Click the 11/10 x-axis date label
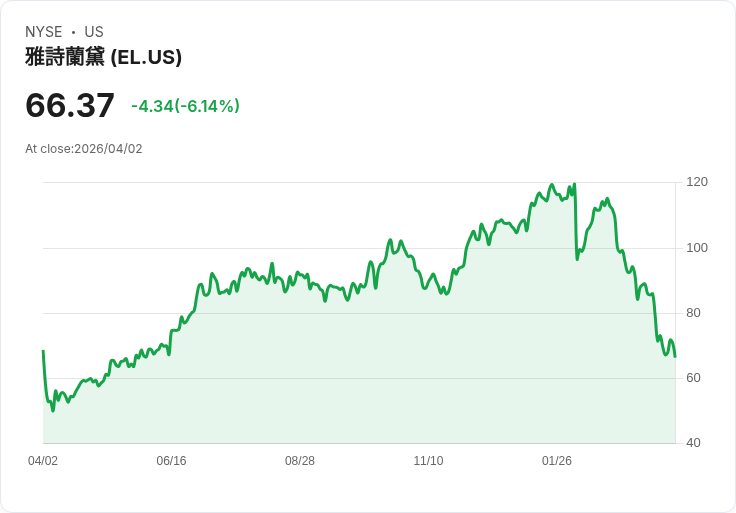736x513 pixels. click(429, 460)
